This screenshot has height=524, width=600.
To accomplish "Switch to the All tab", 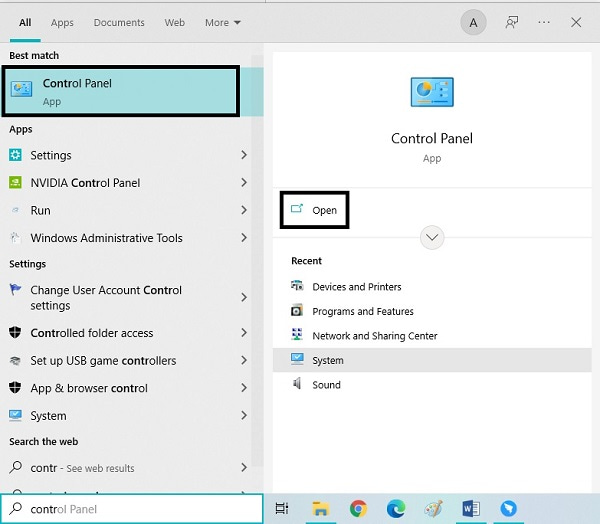I will [25, 23].
